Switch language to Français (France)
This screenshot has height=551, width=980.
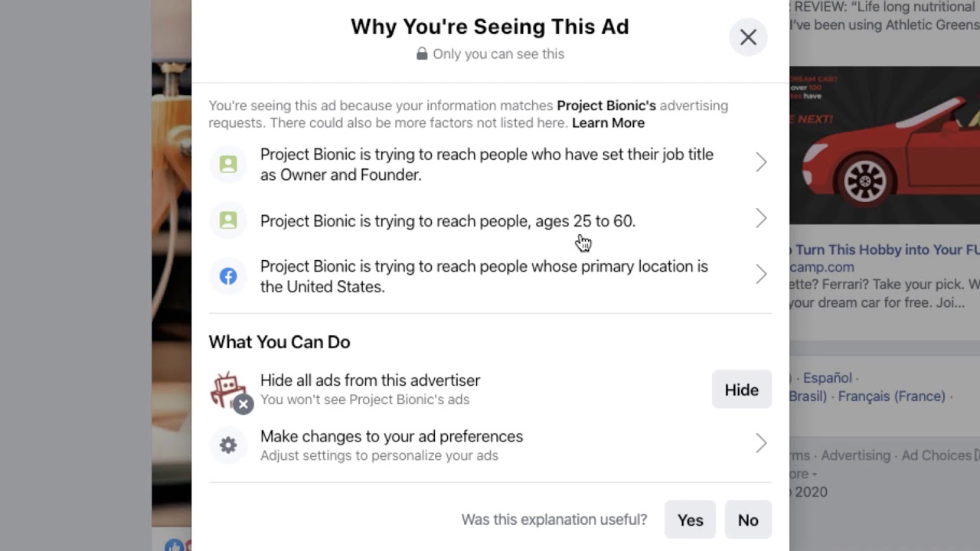891,396
